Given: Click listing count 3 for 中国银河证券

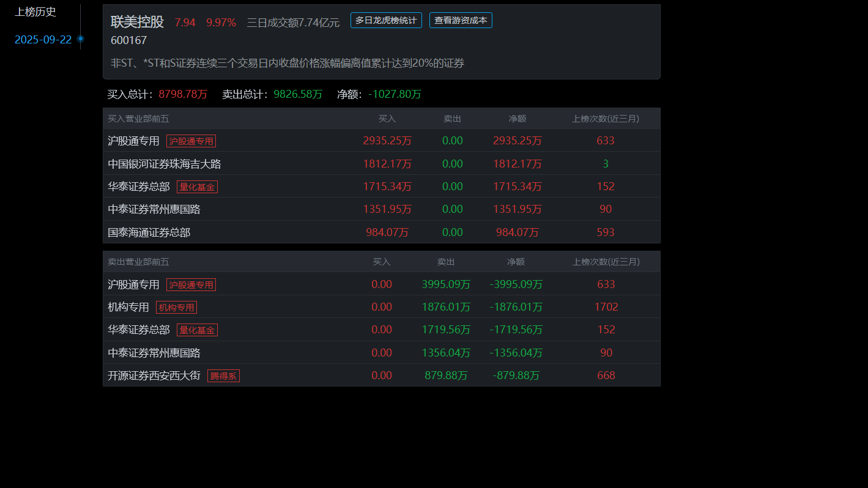Looking at the screenshot, I should tap(606, 163).
